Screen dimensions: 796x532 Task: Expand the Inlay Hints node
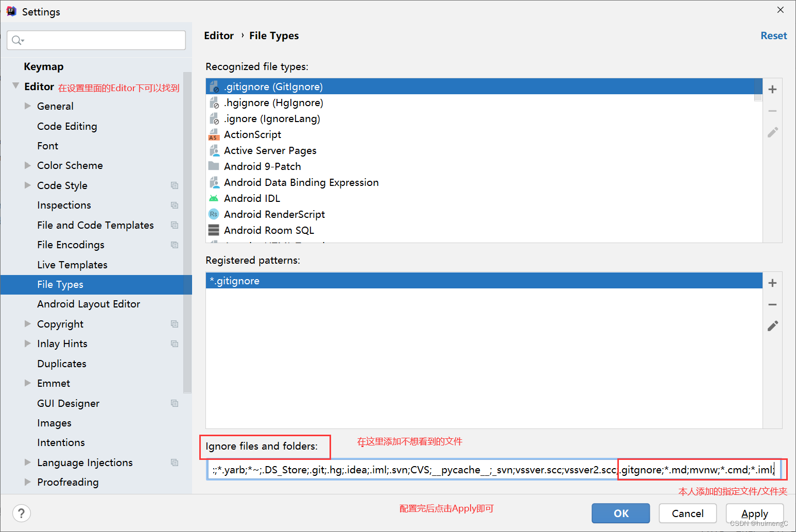[x=28, y=343]
